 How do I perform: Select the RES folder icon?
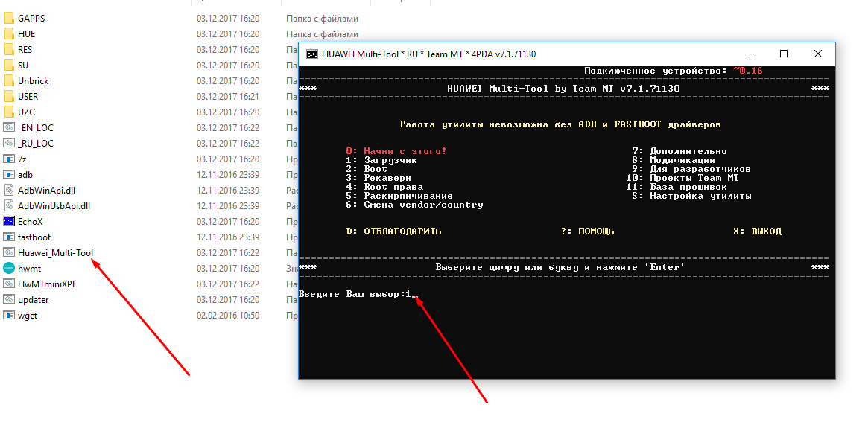(x=9, y=49)
